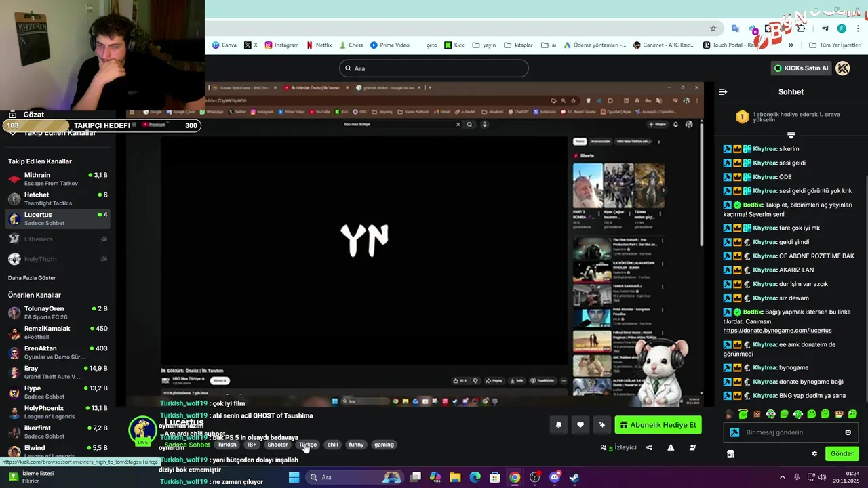Open chat settings gear icon
868x488 pixels.
tap(814, 453)
